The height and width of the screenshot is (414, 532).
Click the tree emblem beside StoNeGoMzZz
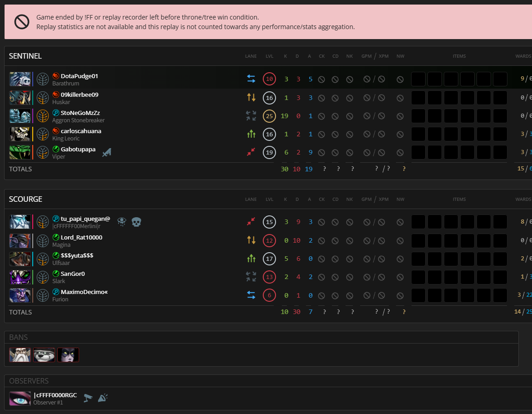[x=43, y=116]
